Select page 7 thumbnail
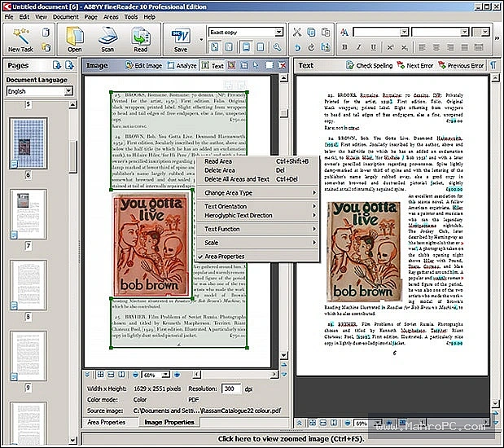Image resolution: width=504 pixels, height=448 pixels. [28, 214]
